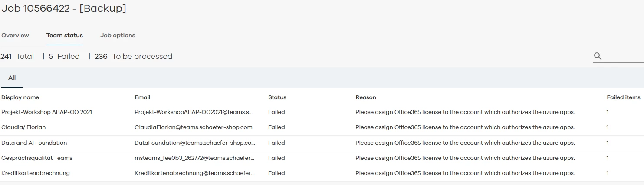Sort by Email column header
This screenshot has height=185, width=644.
[x=142, y=97]
